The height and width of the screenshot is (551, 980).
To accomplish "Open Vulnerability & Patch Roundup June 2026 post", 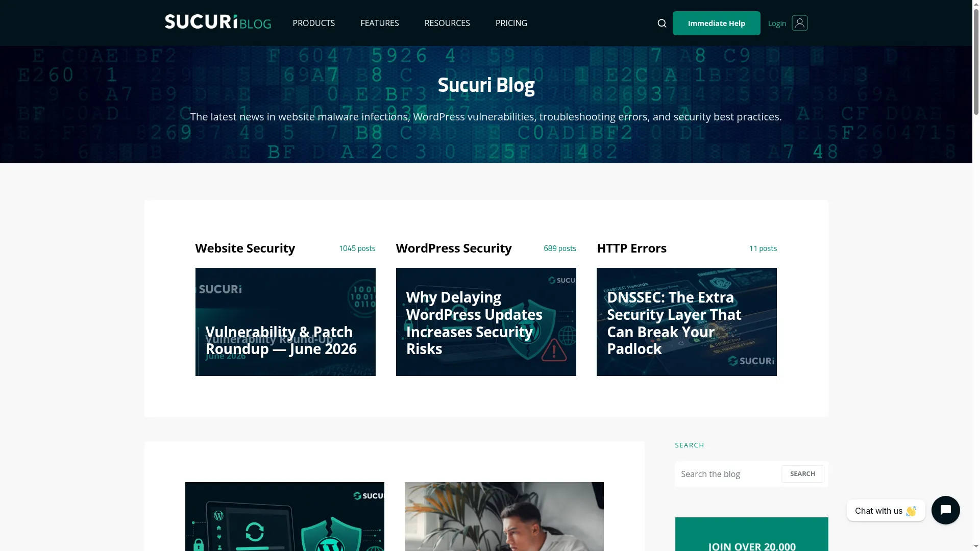I will coord(285,322).
